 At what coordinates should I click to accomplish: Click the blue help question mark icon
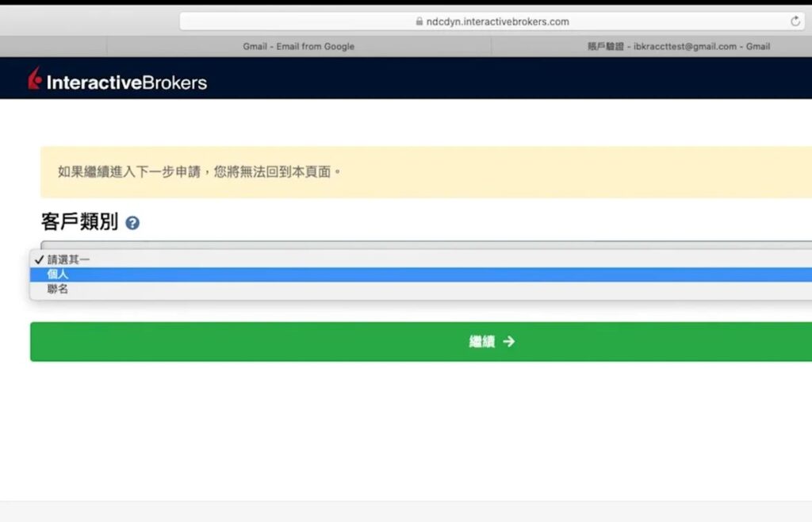[x=132, y=223]
